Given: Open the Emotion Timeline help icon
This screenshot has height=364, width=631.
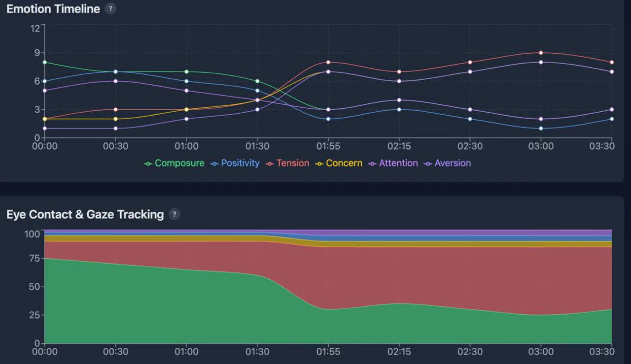Looking at the screenshot, I should 111,9.
